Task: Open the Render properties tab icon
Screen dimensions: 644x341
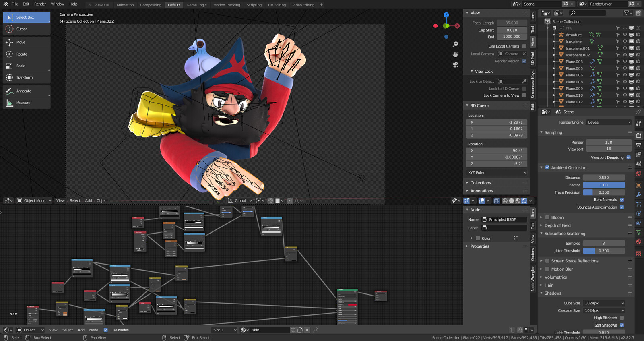Action: [x=639, y=135]
